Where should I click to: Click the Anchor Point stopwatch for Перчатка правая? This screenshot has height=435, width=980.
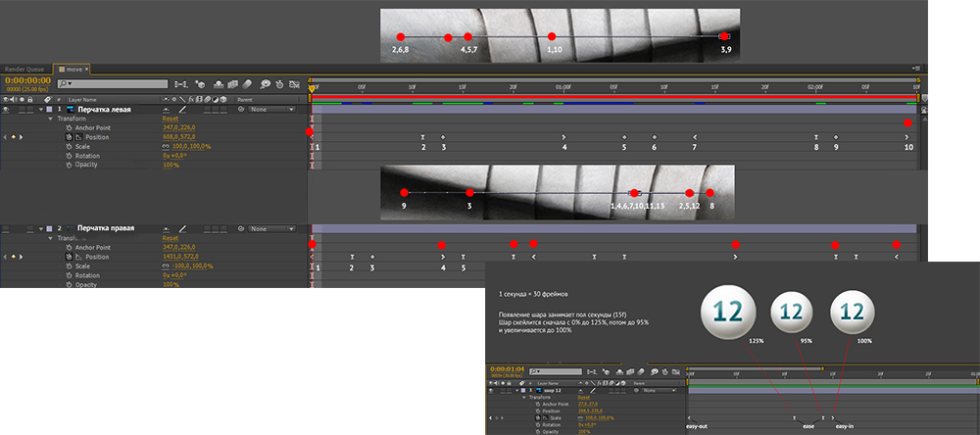click(x=69, y=247)
